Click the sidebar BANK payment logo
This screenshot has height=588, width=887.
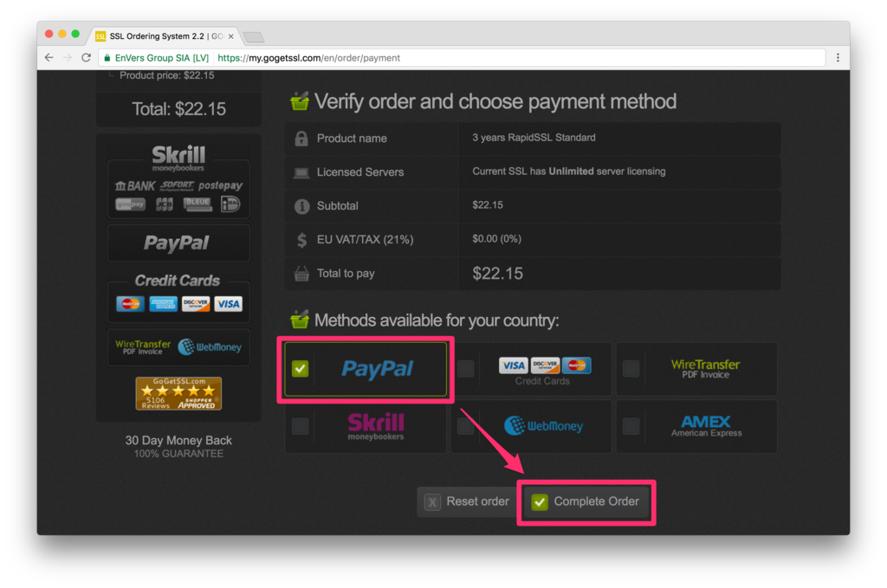coord(134,185)
